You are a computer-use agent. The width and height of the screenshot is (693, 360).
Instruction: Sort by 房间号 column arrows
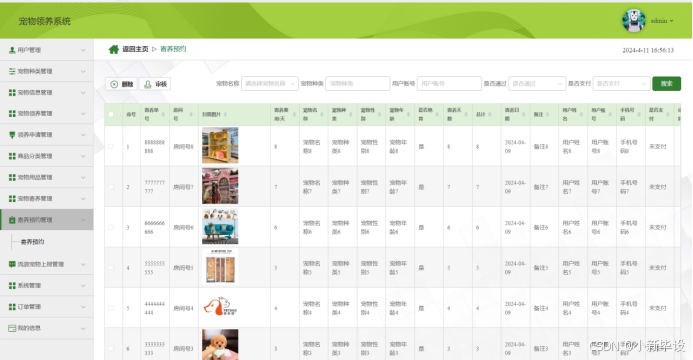191,114
